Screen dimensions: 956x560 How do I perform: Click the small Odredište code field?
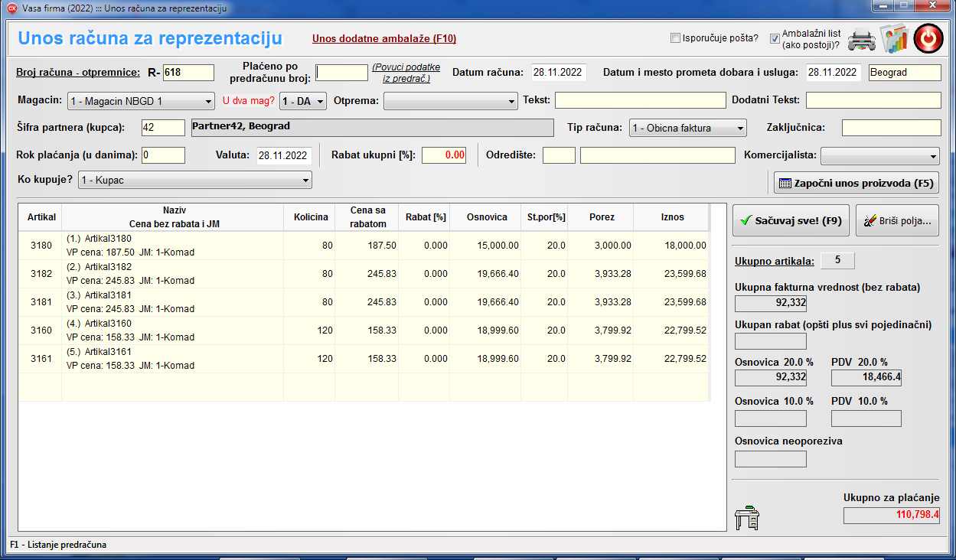pyautogui.click(x=559, y=155)
